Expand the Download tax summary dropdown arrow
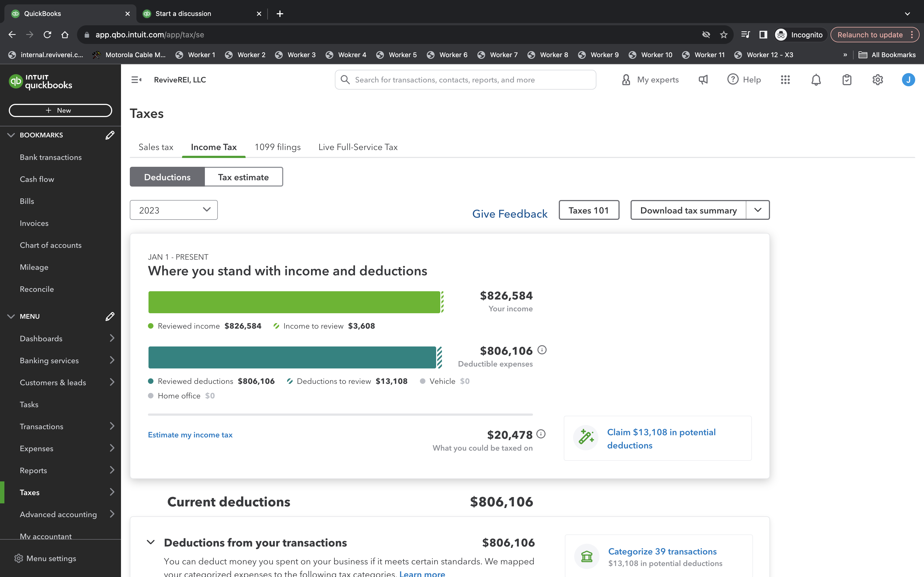 pos(758,210)
